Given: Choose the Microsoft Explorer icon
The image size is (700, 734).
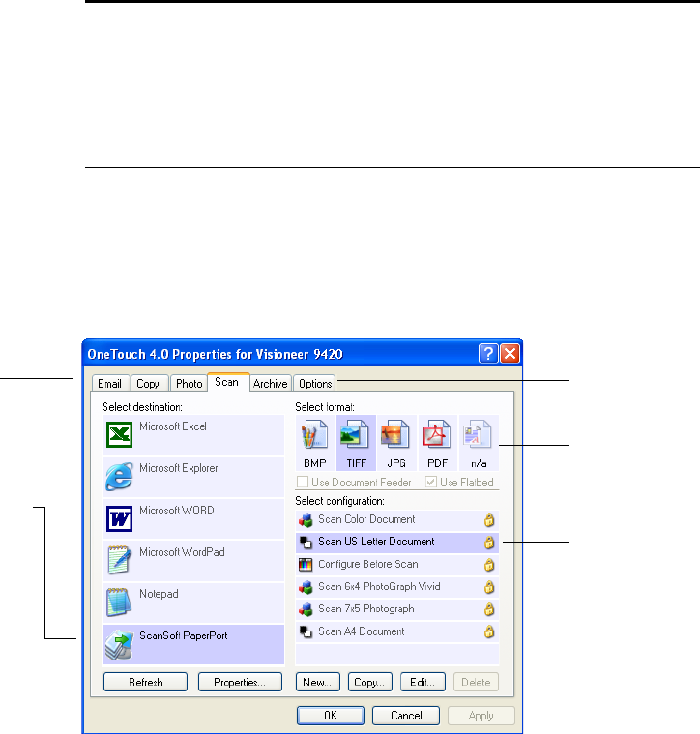Looking at the screenshot, I should point(119,477).
